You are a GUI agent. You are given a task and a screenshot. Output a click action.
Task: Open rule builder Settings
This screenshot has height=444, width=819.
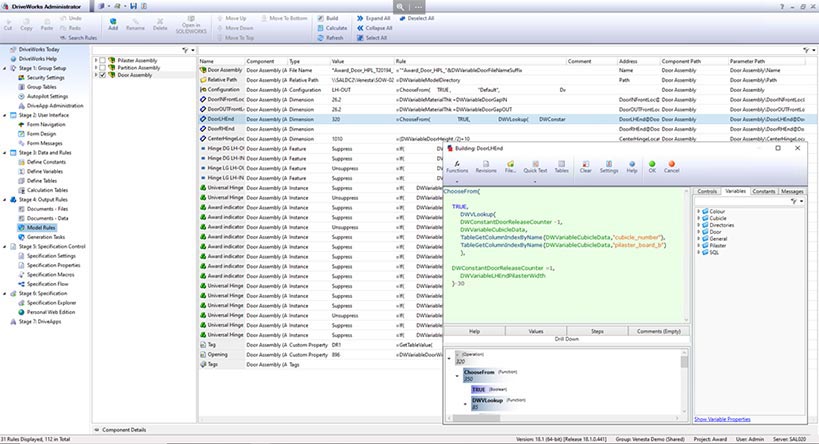point(609,167)
